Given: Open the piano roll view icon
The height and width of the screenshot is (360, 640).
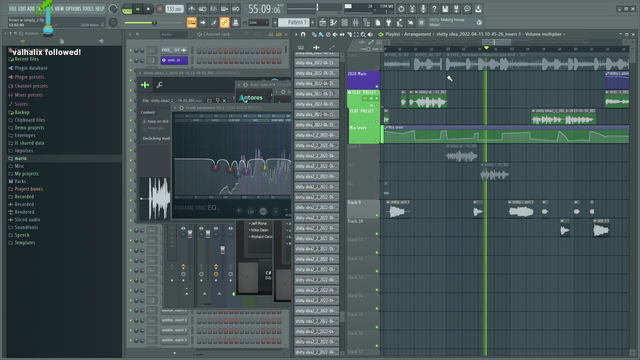Looking at the screenshot, I should click(x=333, y=22).
